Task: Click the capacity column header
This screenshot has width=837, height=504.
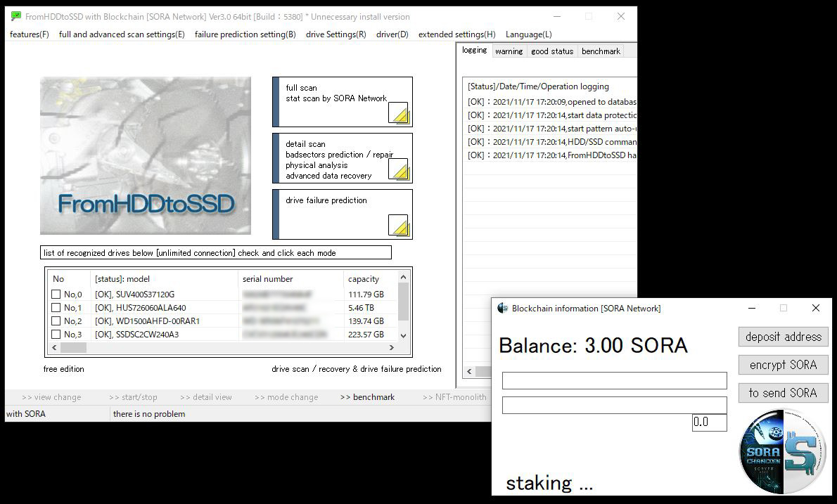Action: 371,279
